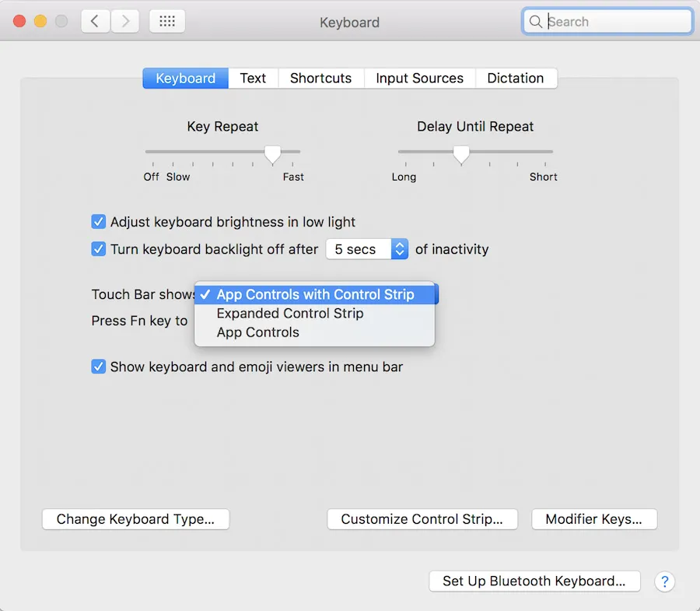The width and height of the screenshot is (700, 611).
Task: Select the Dictation tab
Action: [516, 78]
